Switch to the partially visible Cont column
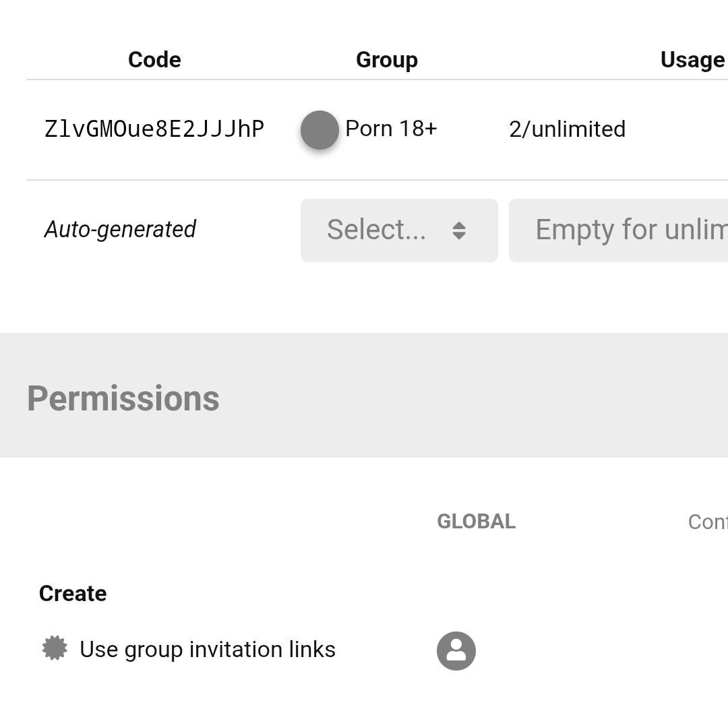This screenshot has width=728, height=711. (x=708, y=522)
